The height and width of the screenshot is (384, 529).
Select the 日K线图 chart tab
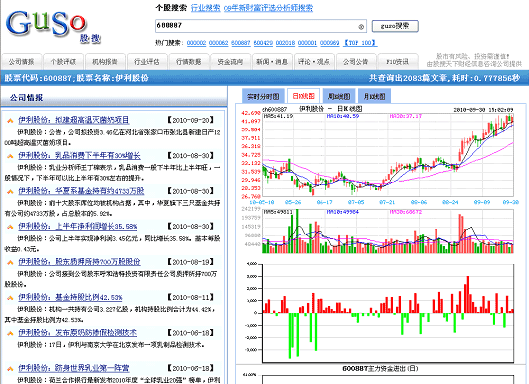pos(303,96)
